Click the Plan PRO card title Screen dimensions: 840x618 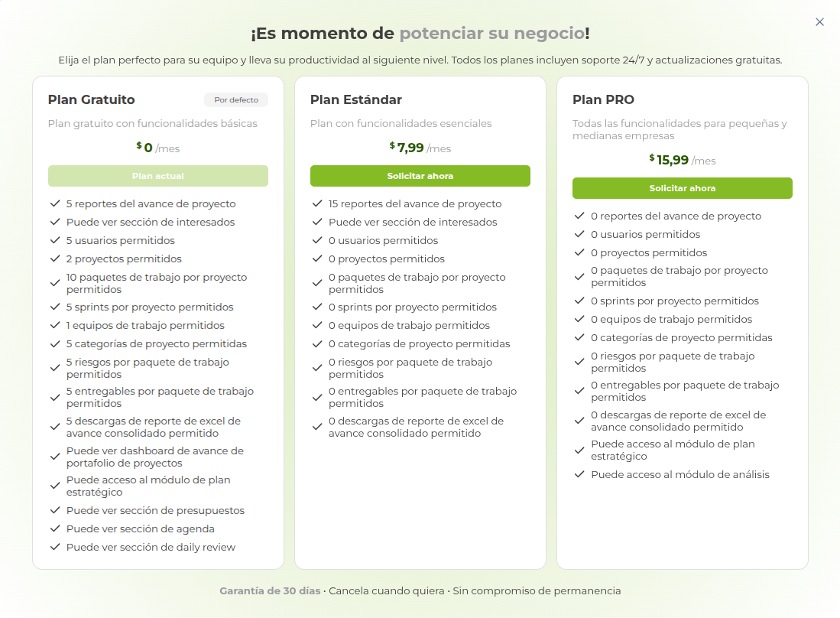coord(602,99)
